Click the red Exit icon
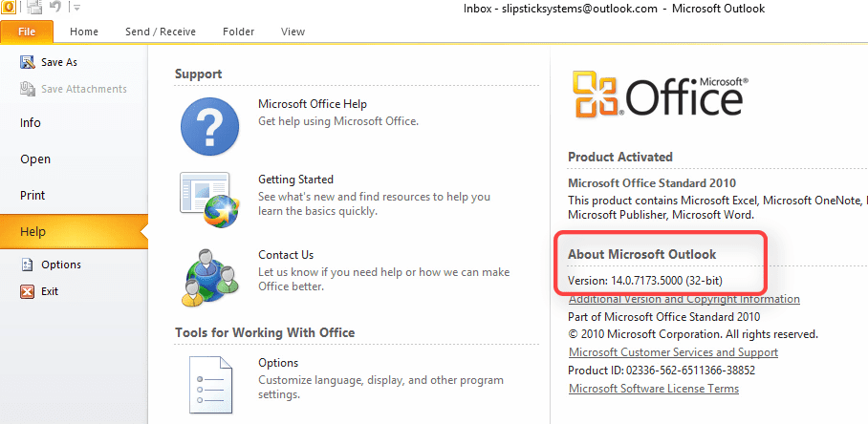 pyautogui.click(x=27, y=291)
